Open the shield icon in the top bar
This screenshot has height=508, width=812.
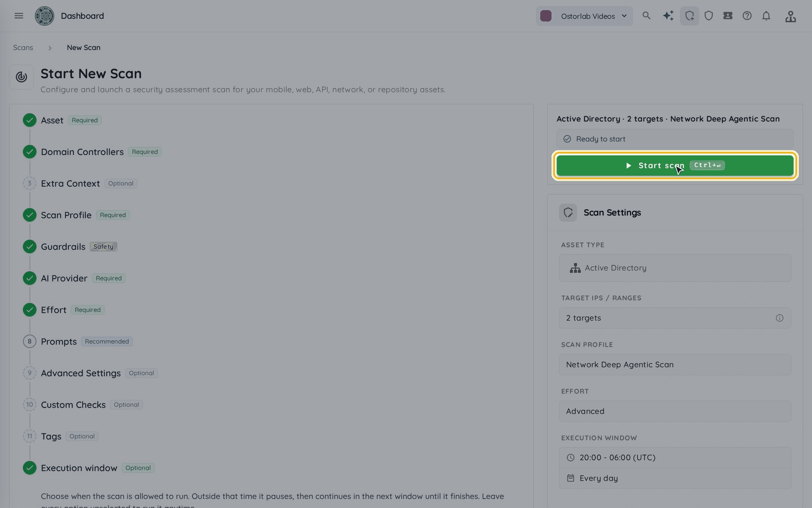tap(709, 16)
